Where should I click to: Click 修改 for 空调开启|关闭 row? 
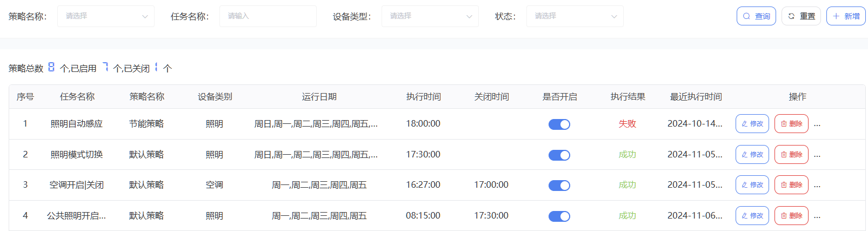pyautogui.click(x=752, y=185)
